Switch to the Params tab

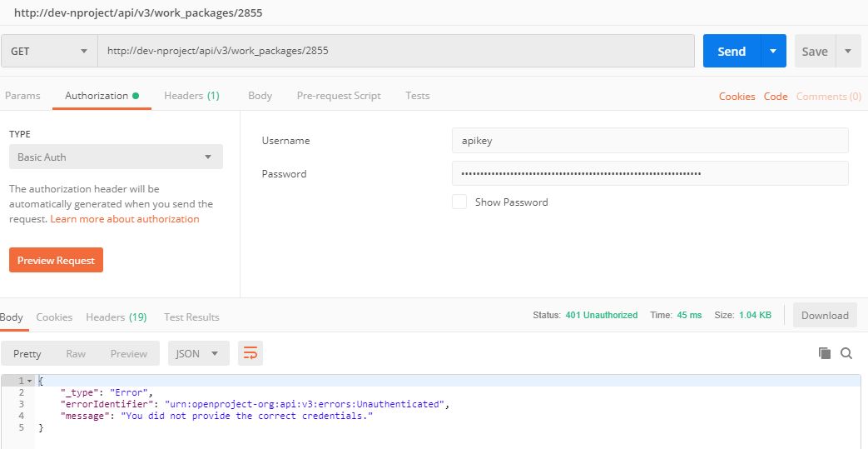tap(22, 95)
